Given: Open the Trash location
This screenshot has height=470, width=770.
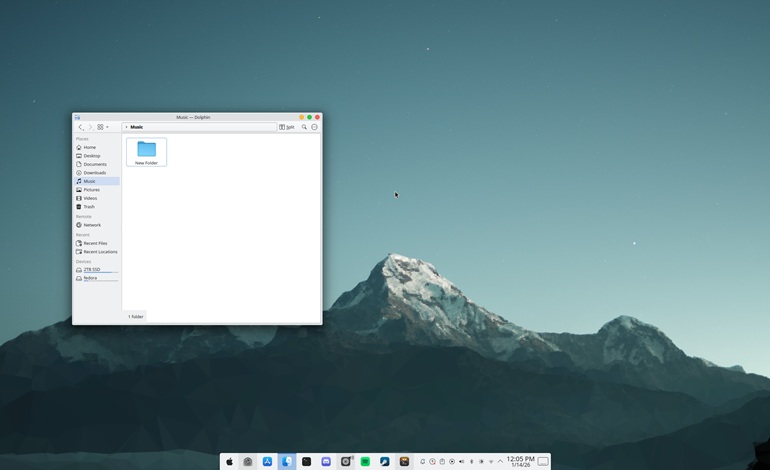Looking at the screenshot, I should (89, 207).
